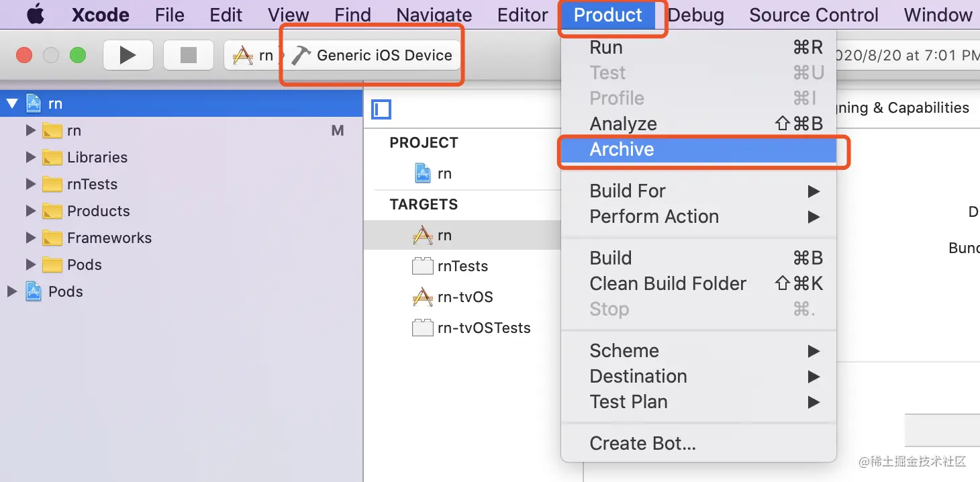Expand the Pods folder triangle

(x=30, y=264)
